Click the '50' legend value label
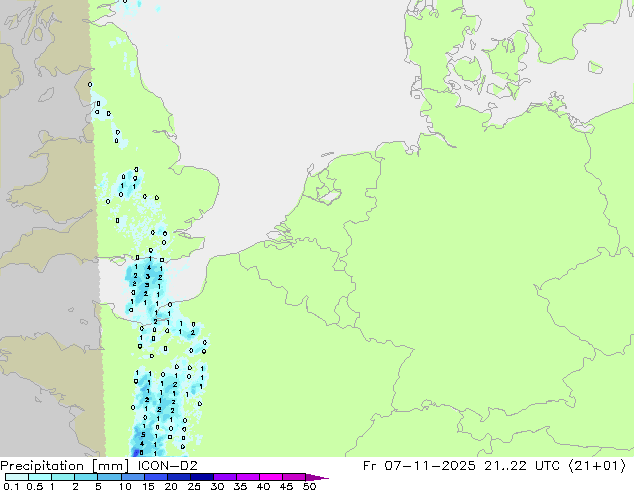The image size is (634, 490). click(x=309, y=486)
